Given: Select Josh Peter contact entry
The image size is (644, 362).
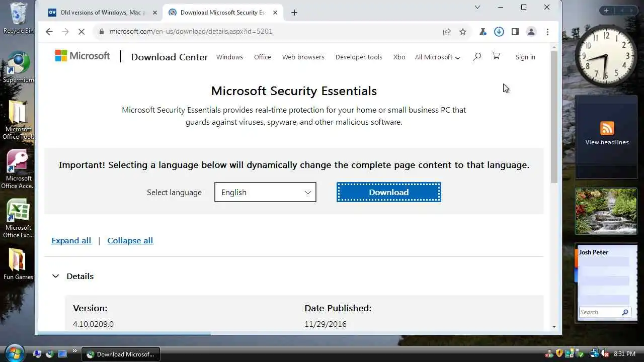Looking at the screenshot, I should tap(594, 252).
